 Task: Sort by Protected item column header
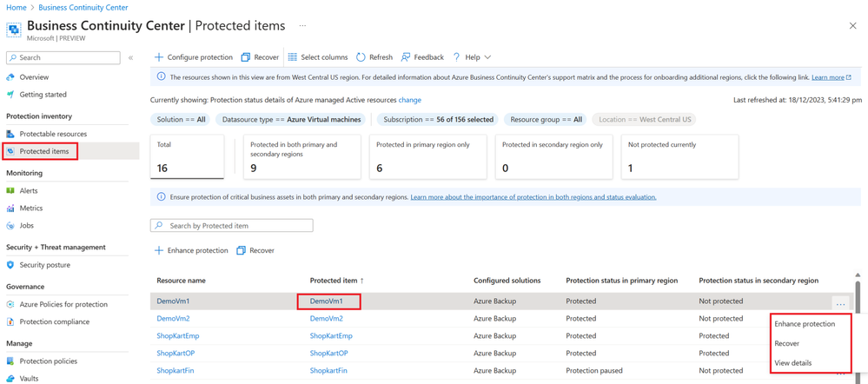(336, 281)
